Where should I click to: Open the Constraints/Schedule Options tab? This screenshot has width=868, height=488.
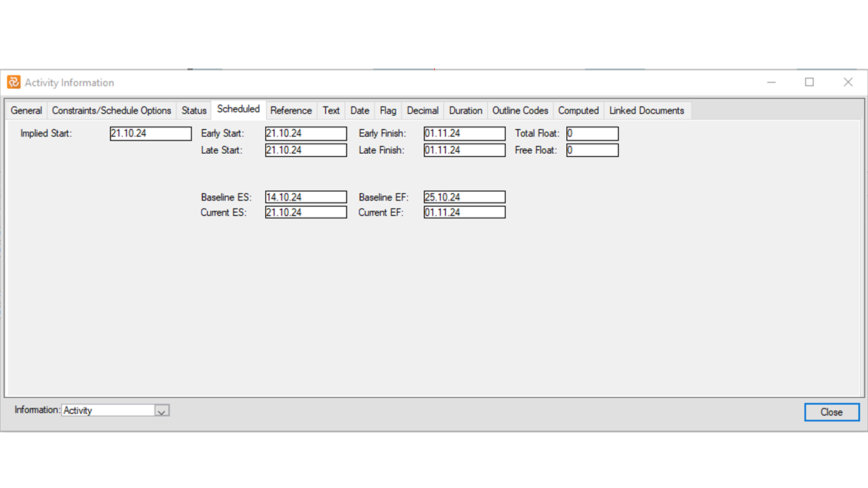111,110
